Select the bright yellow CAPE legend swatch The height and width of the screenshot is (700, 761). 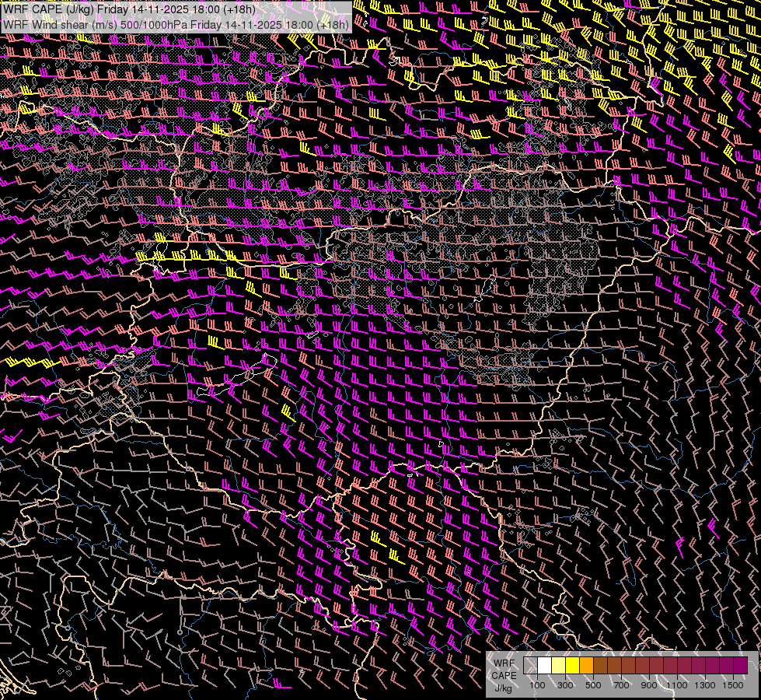coord(573,666)
